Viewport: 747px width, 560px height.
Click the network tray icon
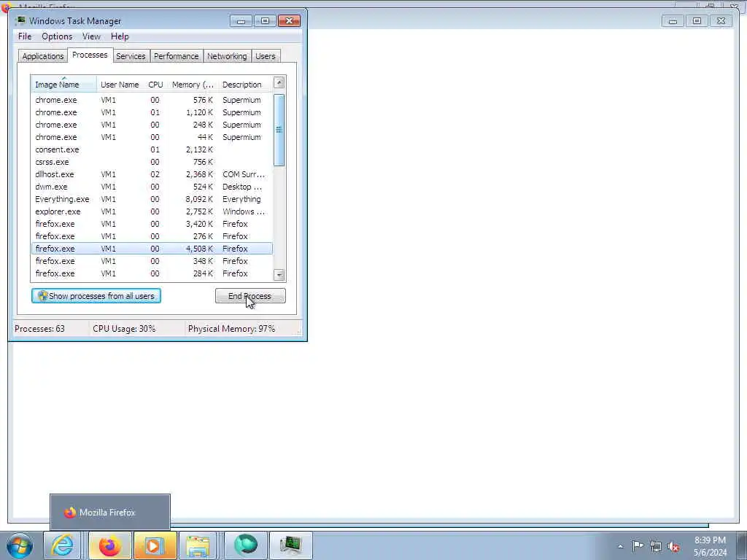click(x=656, y=546)
